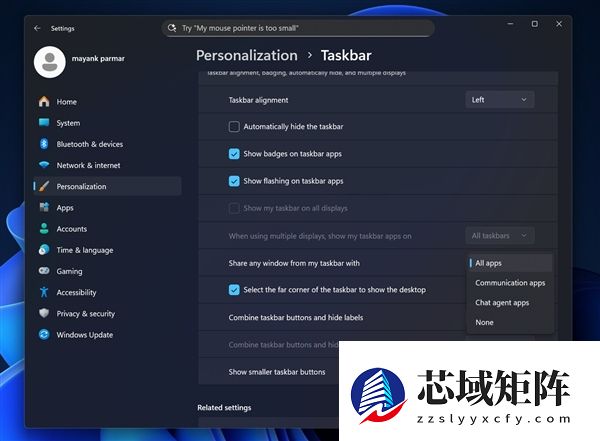Click the Bluetooth icon in sidebar
The width and height of the screenshot is (600, 441).
pos(44,144)
